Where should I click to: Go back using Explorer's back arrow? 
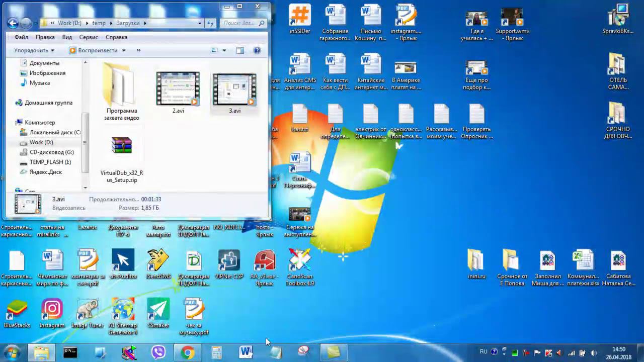click(13, 23)
